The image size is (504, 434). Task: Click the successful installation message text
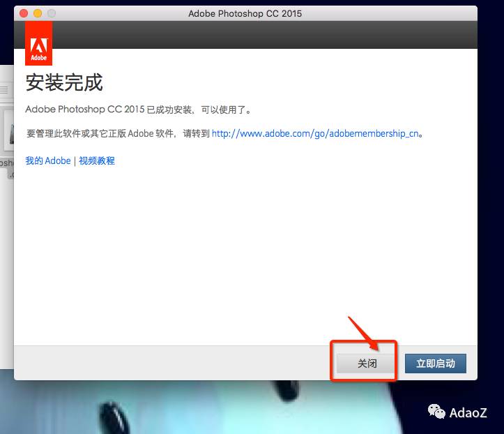click(x=138, y=110)
